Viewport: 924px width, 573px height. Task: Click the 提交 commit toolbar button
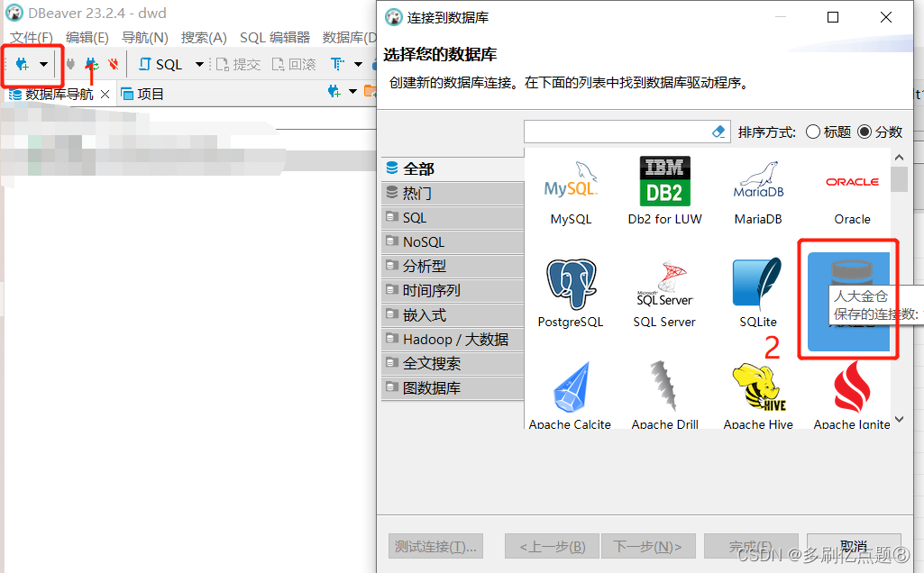click(x=238, y=64)
